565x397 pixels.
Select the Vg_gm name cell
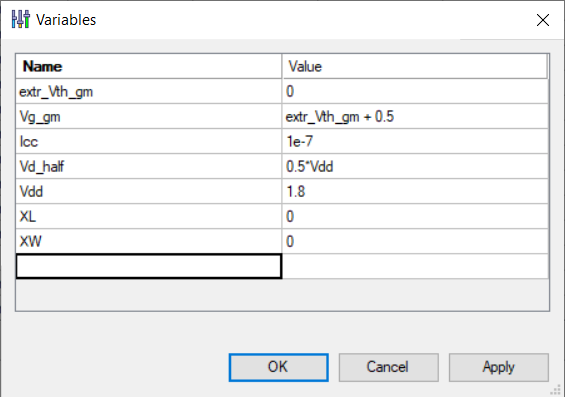click(x=148, y=116)
